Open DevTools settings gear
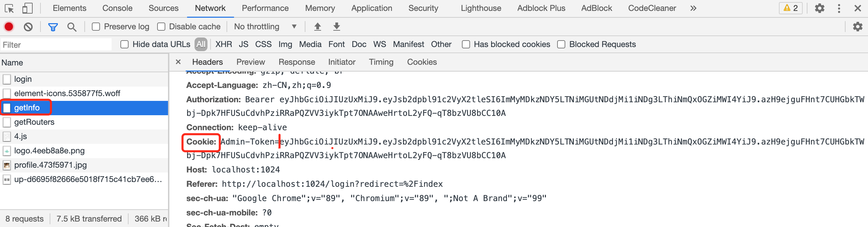This screenshot has height=227, width=868. (x=820, y=8)
